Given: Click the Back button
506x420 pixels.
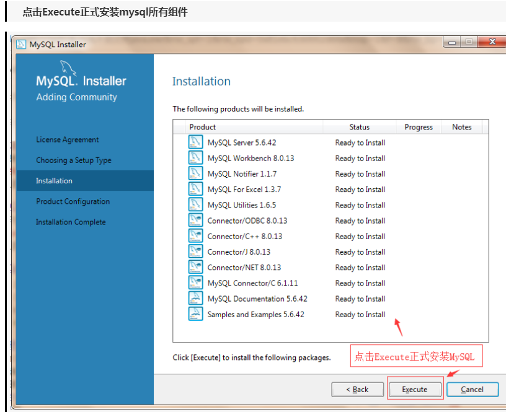Looking at the screenshot, I should (x=358, y=390).
